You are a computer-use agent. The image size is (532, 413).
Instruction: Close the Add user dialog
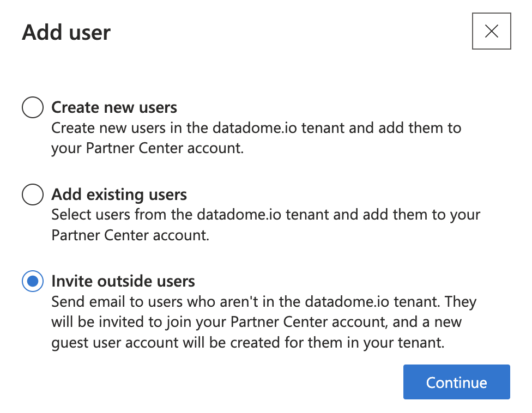(491, 31)
